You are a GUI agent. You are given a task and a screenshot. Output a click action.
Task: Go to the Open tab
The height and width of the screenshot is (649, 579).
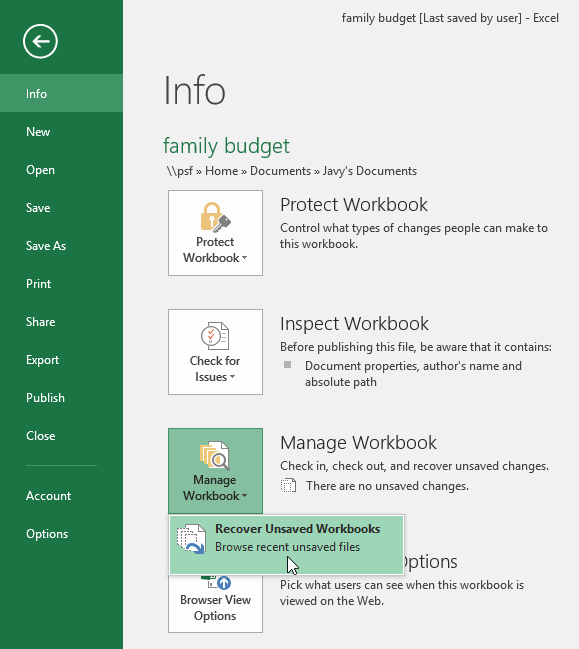tap(61, 170)
